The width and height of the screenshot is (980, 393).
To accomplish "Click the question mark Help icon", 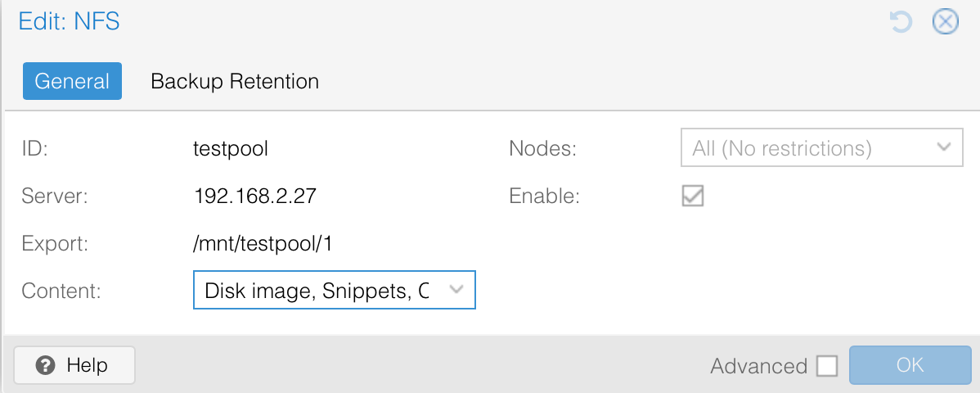I will click(x=47, y=365).
